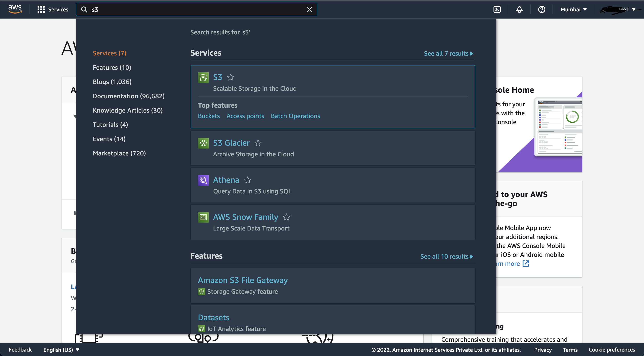Open the Services grid menu
644x356 pixels.
pos(53,9)
